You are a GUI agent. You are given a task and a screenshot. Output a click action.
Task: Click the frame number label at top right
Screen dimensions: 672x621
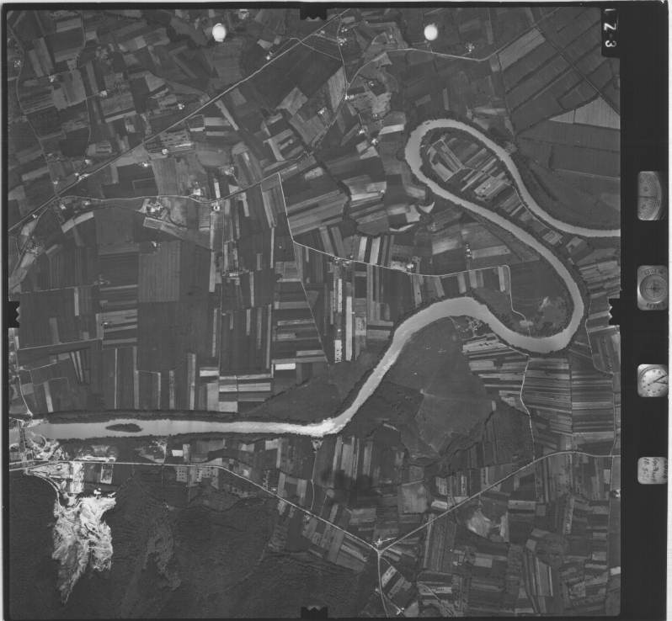(x=611, y=32)
